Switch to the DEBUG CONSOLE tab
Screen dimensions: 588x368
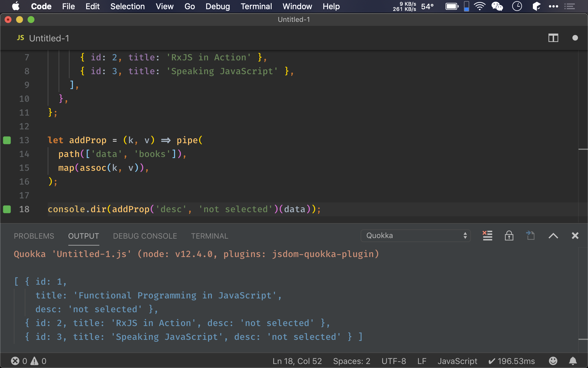click(145, 236)
